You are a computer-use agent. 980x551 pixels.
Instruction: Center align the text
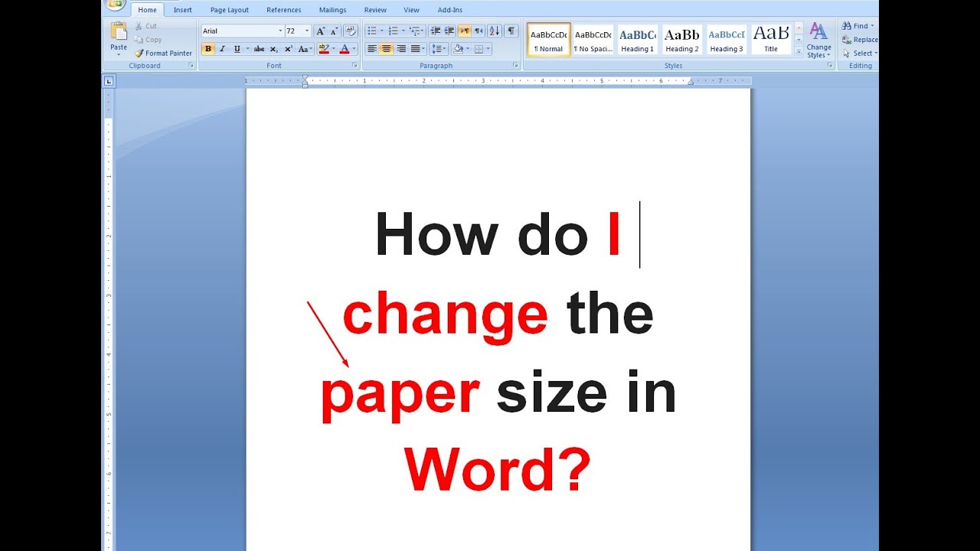click(x=387, y=49)
